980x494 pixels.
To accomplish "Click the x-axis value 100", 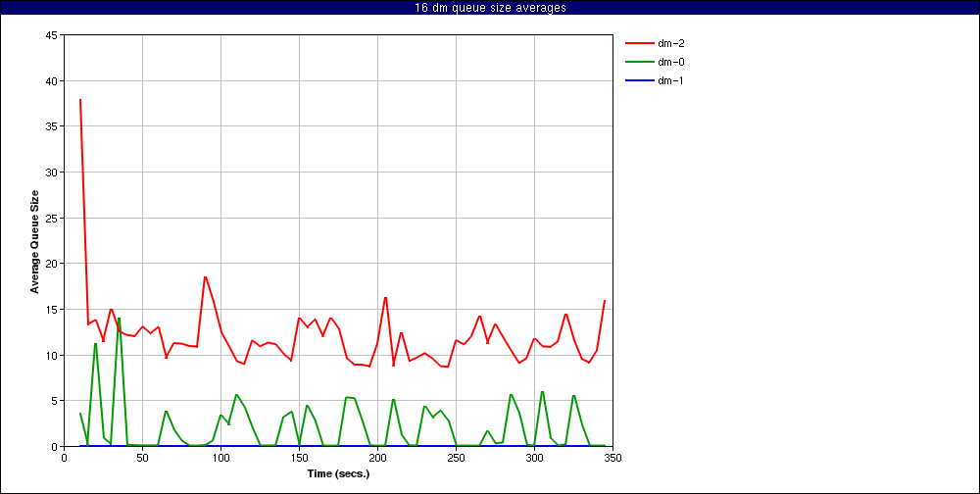I will pos(220,458).
